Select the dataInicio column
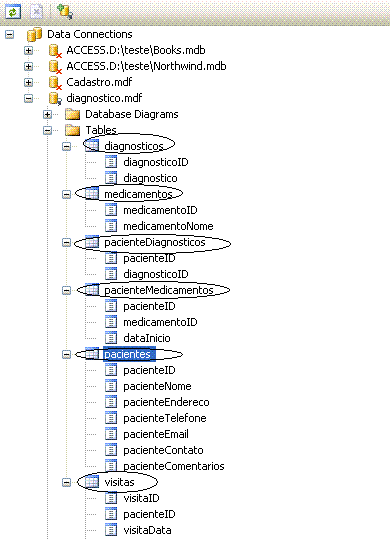This screenshot has width=390, height=539. click(x=147, y=338)
